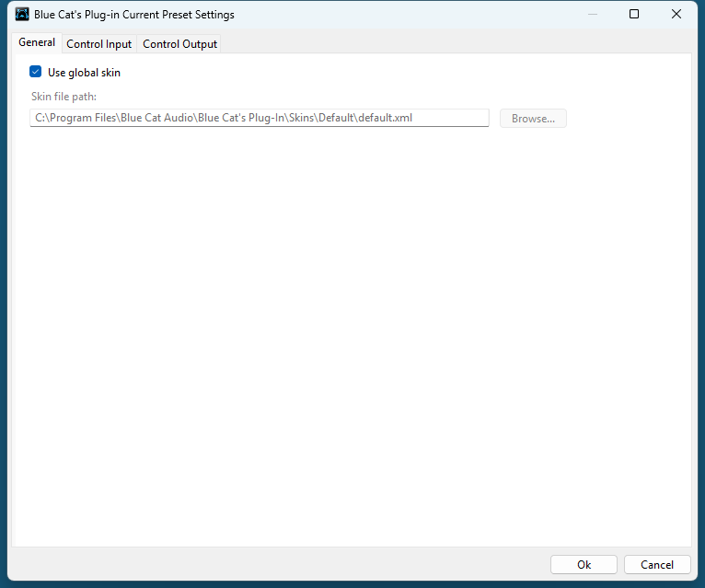Viewport: 705px width, 588px height.
Task: Switch to the General tab
Action: (37, 43)
